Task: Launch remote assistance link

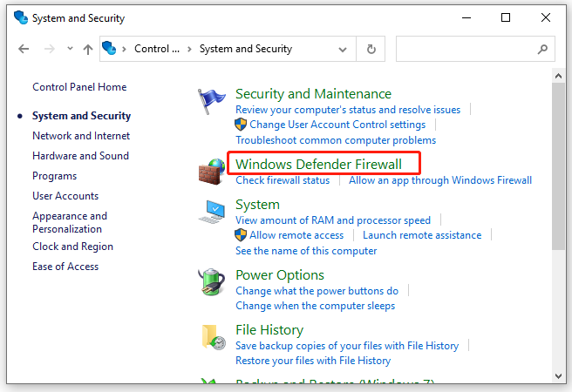Action: click(422, 235)
